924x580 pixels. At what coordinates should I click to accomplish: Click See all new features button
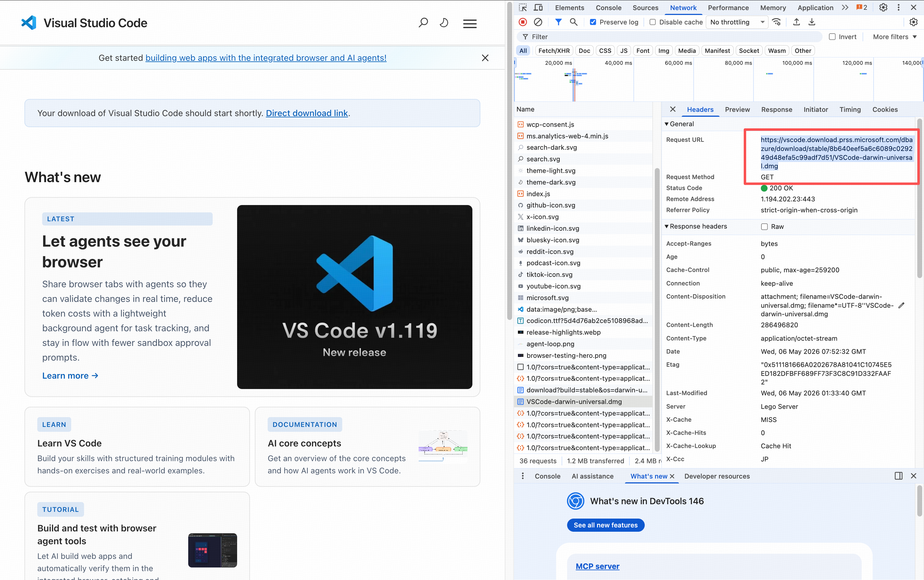click(605, 525)
